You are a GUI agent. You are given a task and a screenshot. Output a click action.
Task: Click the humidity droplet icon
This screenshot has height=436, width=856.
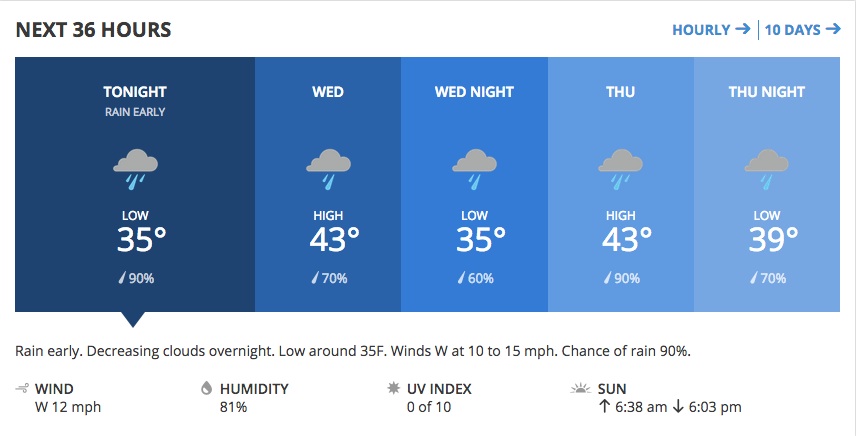[x=206, y=388]
